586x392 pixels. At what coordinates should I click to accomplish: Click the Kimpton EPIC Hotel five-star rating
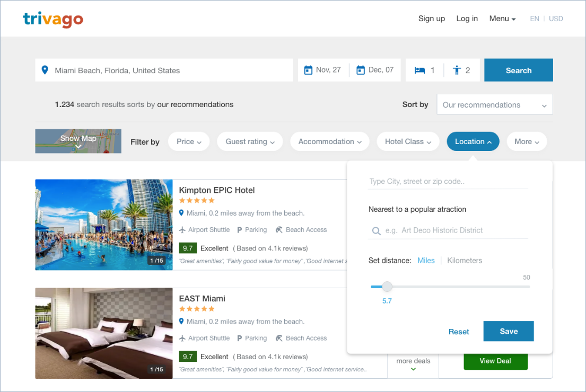197,200
